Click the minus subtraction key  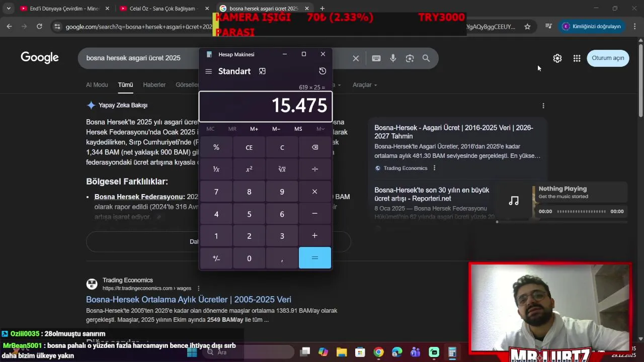tap(315, 214)
